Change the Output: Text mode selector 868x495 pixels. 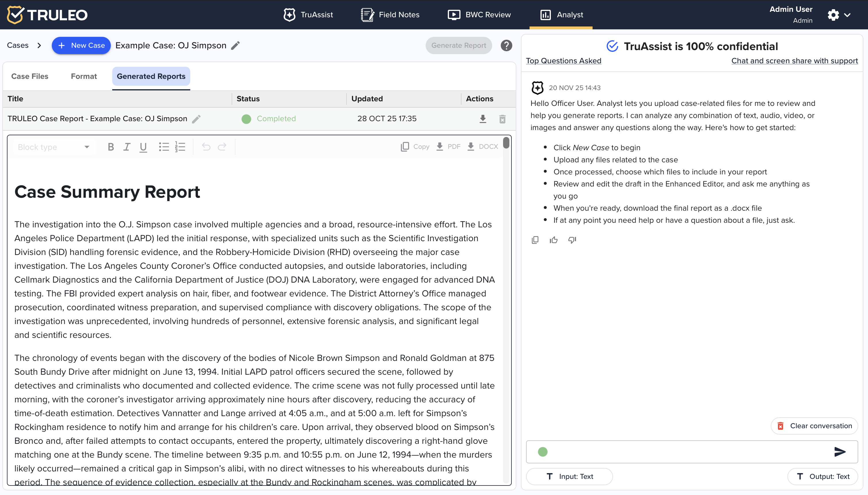[x=823, y=476]
